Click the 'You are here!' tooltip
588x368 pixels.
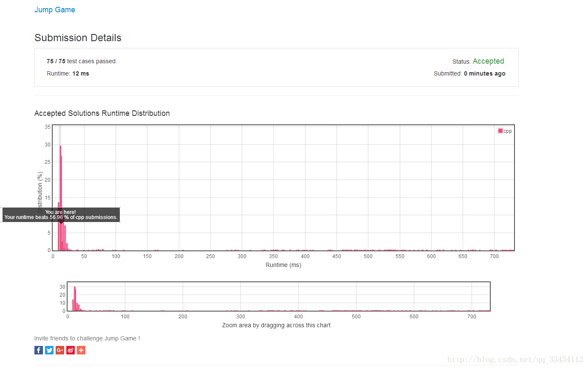61,214
